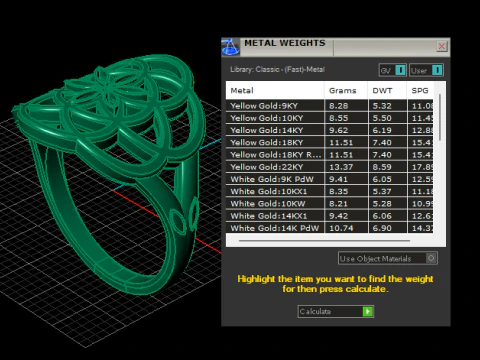The image size is (480, 360).
Task: Click the 10.74 grams value
Action: [341, 228]
